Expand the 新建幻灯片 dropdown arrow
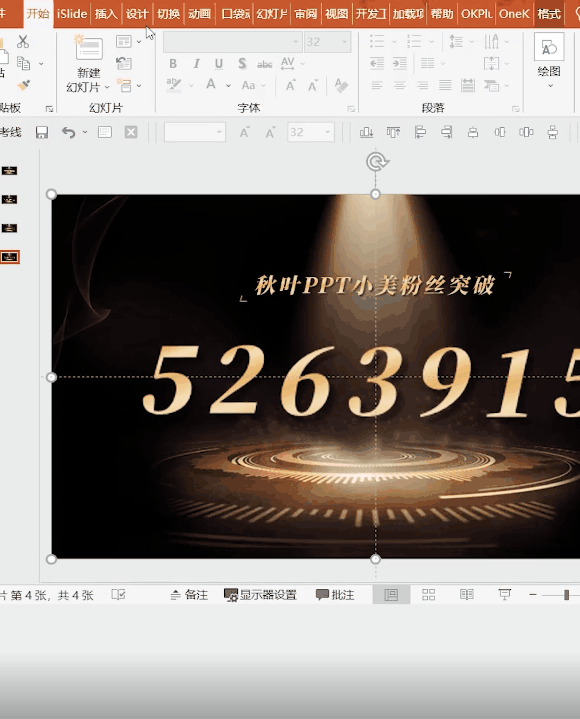The width and height of the screenshot is (580, 719). coord(107,87)
